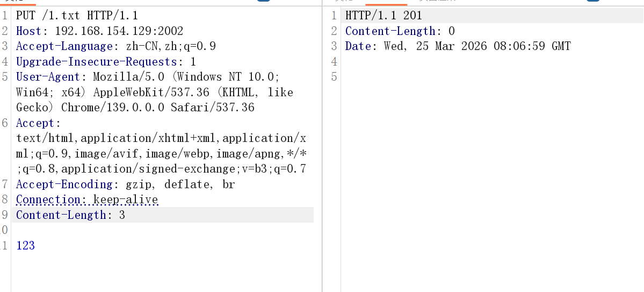
Task: Select the Host header value 192.168.154.129:2002
Action: click(x=119, y=31)
